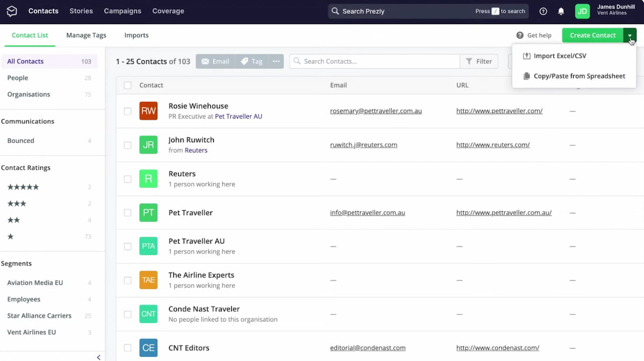Open the notifications bell
The image size is (644, 361).
coord(561,11)
